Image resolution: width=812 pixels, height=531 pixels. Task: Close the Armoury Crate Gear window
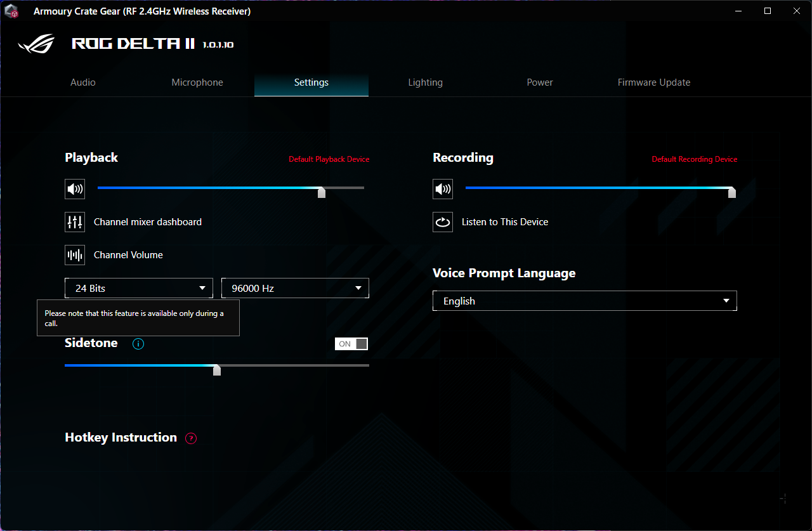[797, 11]
